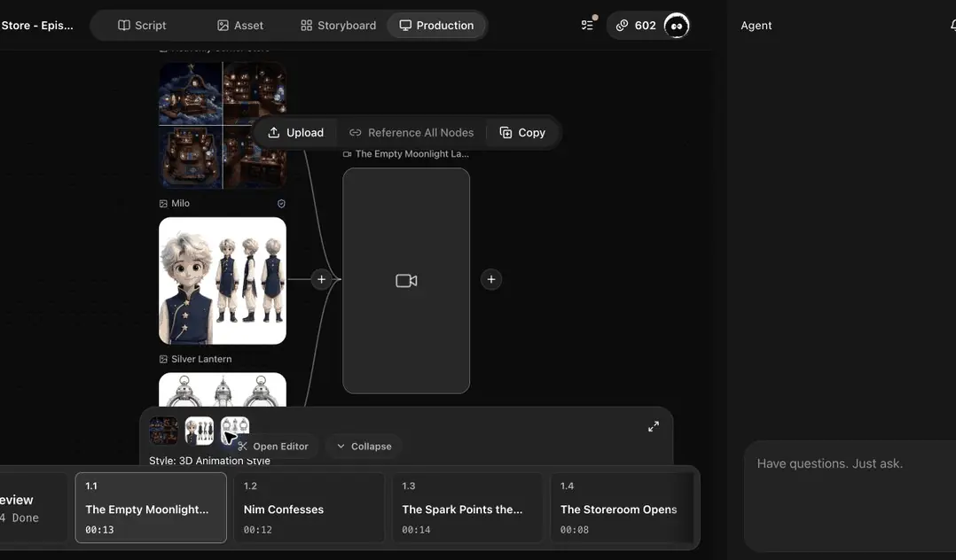The width and height of the screenshot is (956, 560).
Task: Click Open Editor button
Action: point(273,447)
